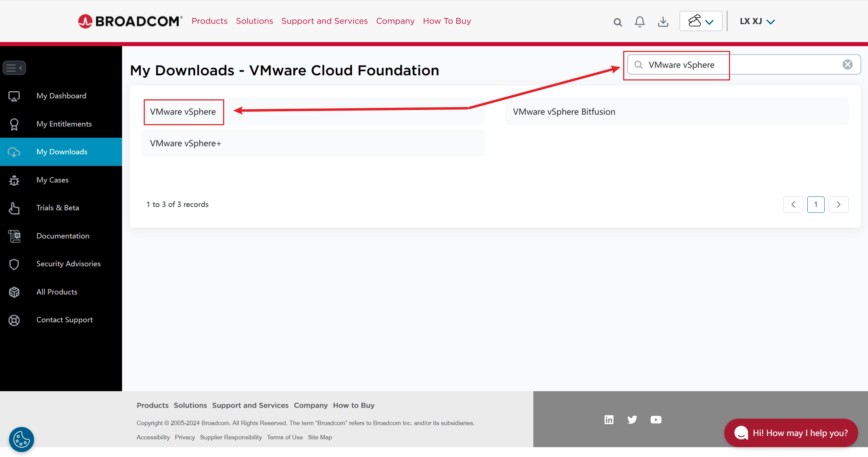Open VMware vSphere Bitfusion downloads

[x=564, y=112]
